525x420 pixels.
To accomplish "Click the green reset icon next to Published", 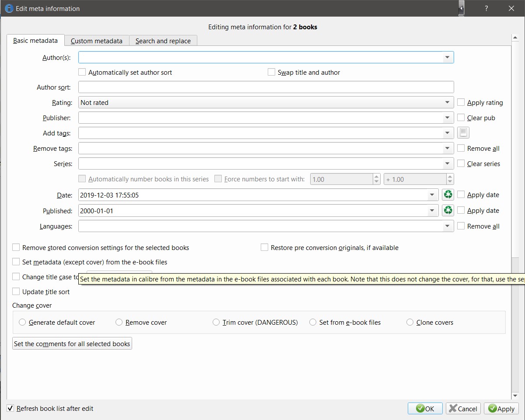I will coord(448,211).
